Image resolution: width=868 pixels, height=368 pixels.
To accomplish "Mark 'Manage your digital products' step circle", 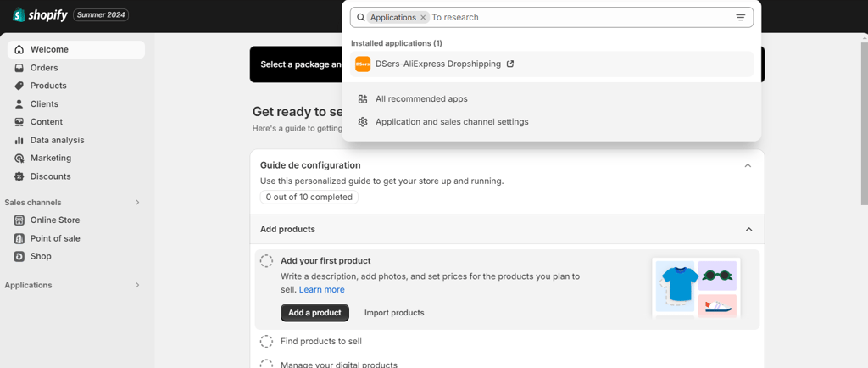I will 266,364.
